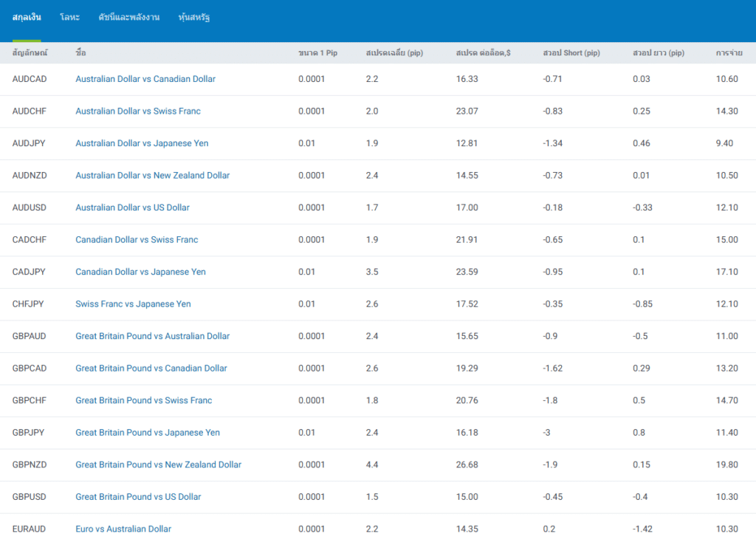Click Great Britain Pound vs Canadian Dollar

pos(151,368)
